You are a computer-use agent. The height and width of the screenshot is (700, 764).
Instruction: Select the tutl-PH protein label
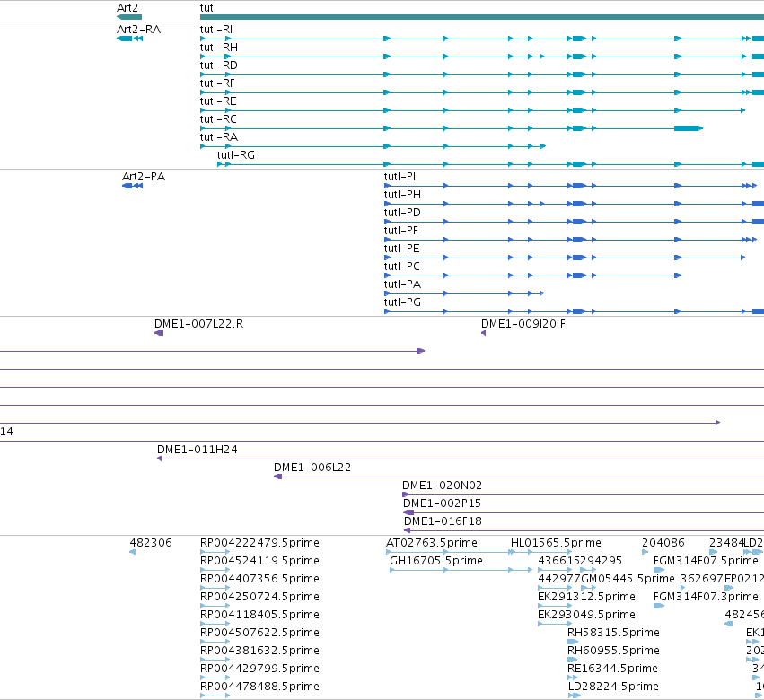402,195
